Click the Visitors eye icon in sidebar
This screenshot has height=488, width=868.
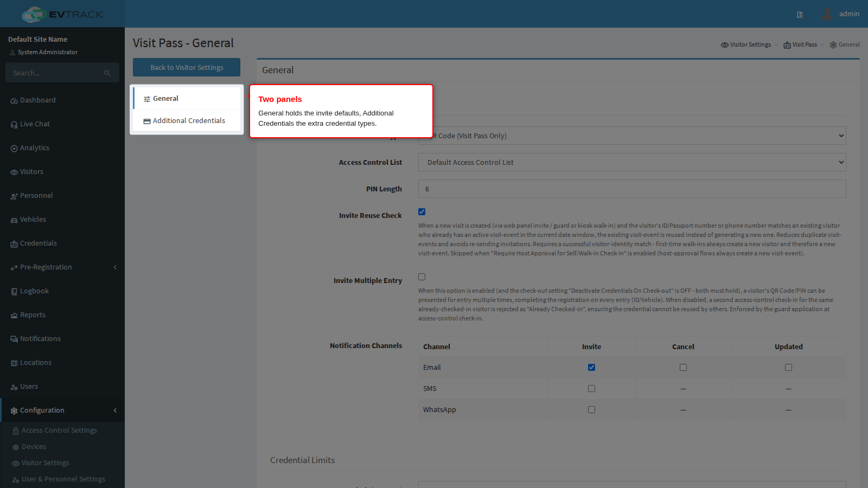click(14, 172)
